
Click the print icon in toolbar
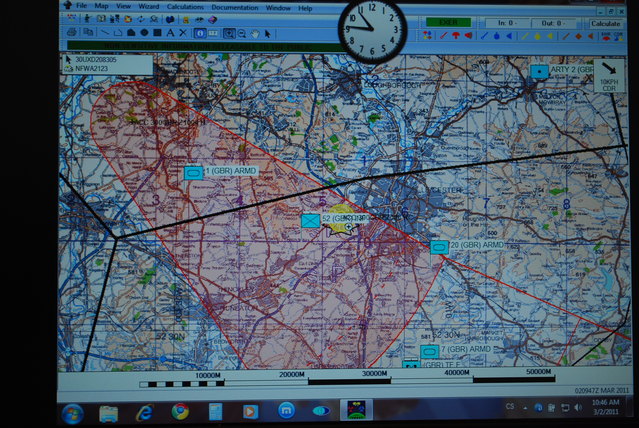pyautogui.click(x=72, y=33)
